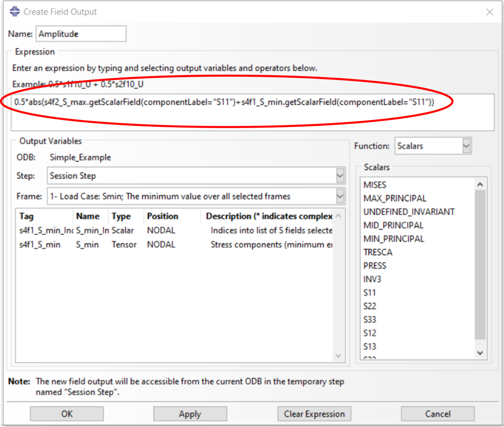The image size is (504, 427).
Task: Select MIN_PRINCIPAL in the Scalars list
Action: pos(394,238)
